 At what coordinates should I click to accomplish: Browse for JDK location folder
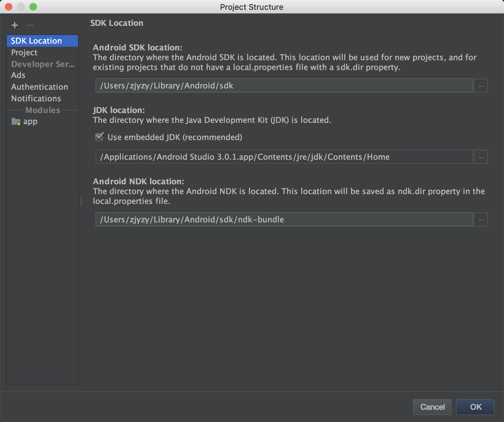(481, 157)
